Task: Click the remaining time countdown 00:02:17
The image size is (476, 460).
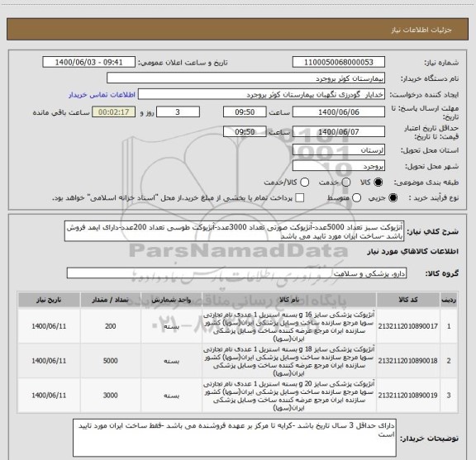Action: (x=114, y=112)
